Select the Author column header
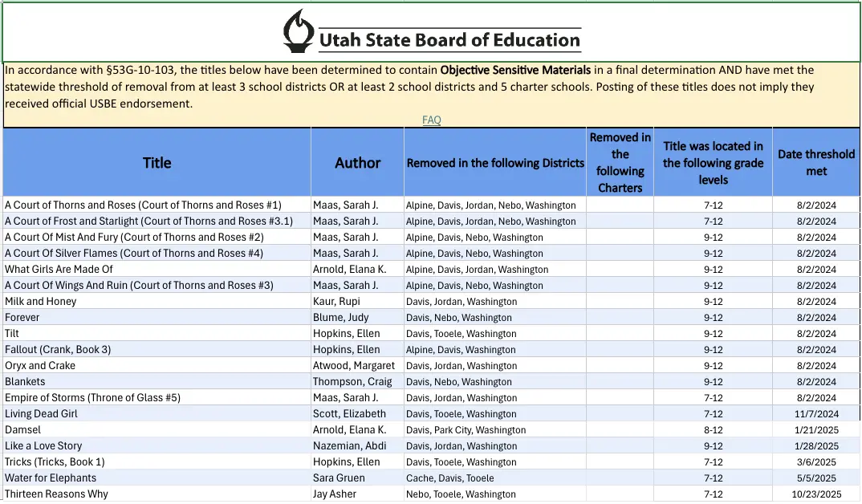This screenshot has height=504, width=862. click(x=357, y=163)
